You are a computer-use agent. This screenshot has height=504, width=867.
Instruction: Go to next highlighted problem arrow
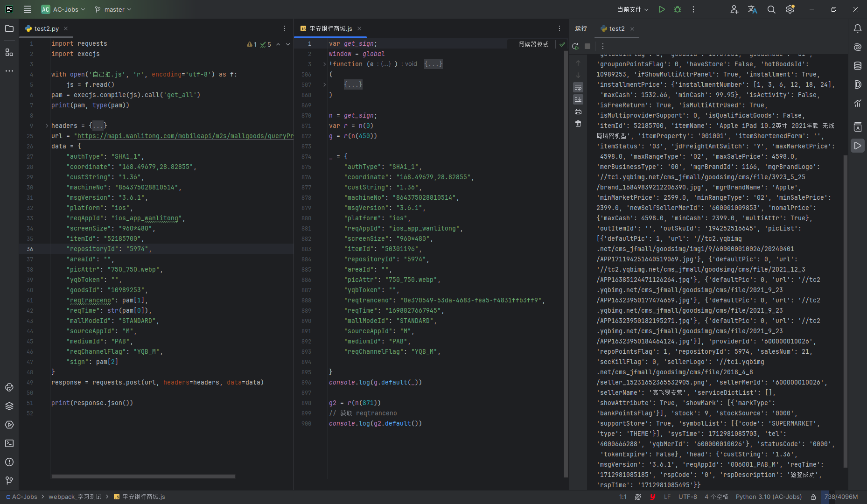(288, 44)
